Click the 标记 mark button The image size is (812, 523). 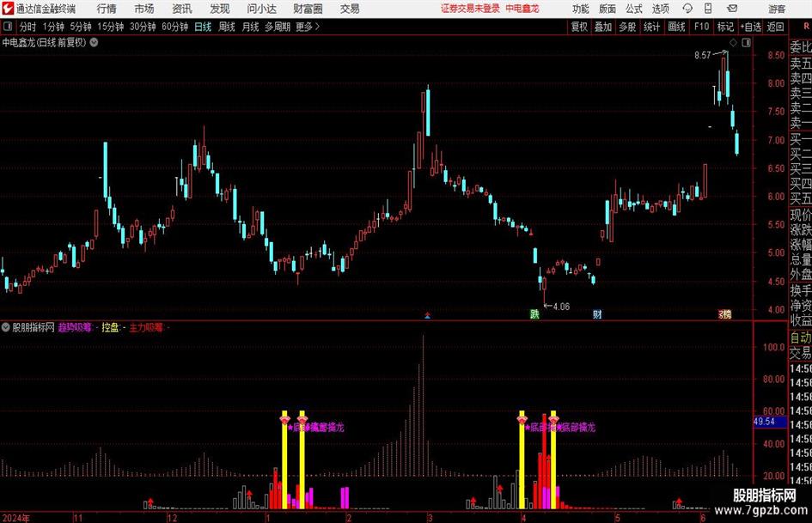coord(725,27)
